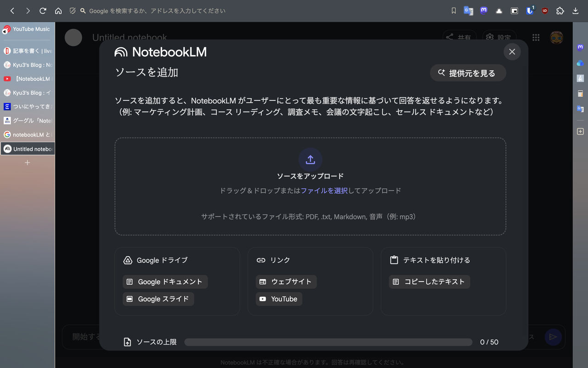Screen dimensions: 588x368
Task: Open the cloud panel in the right sidebar
Action: point(580,63)
